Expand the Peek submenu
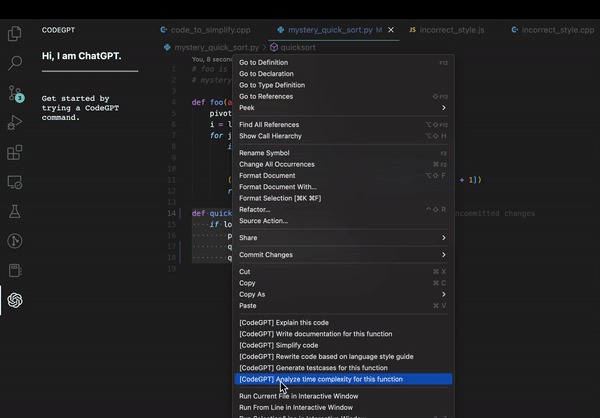 (343, 108)
